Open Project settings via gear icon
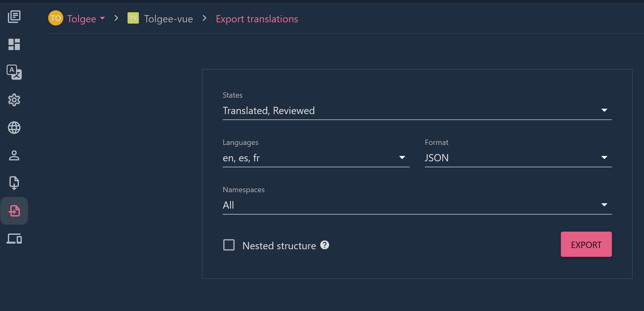This screenshot has width=644, height=311. coord(14,100)
